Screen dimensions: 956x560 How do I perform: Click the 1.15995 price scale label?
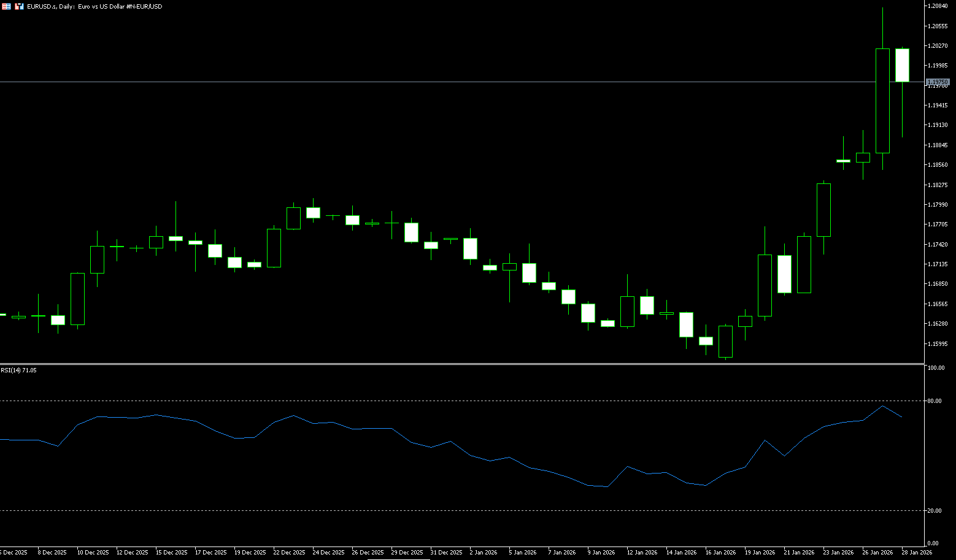pos(938,344)
